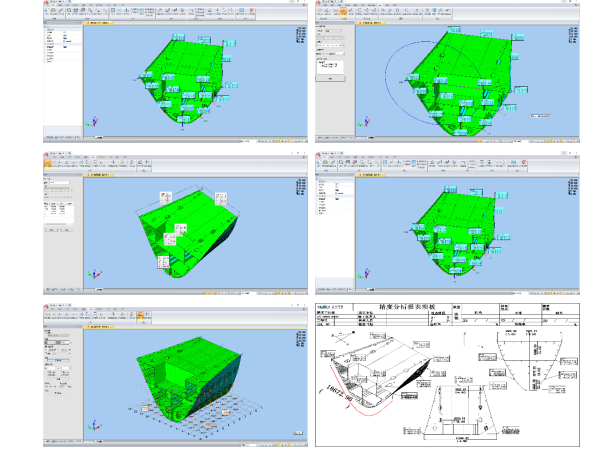Screen dimensions: 598x459
Task: Click the red point marker on the hull in blue-circle window
Action: 433,85
